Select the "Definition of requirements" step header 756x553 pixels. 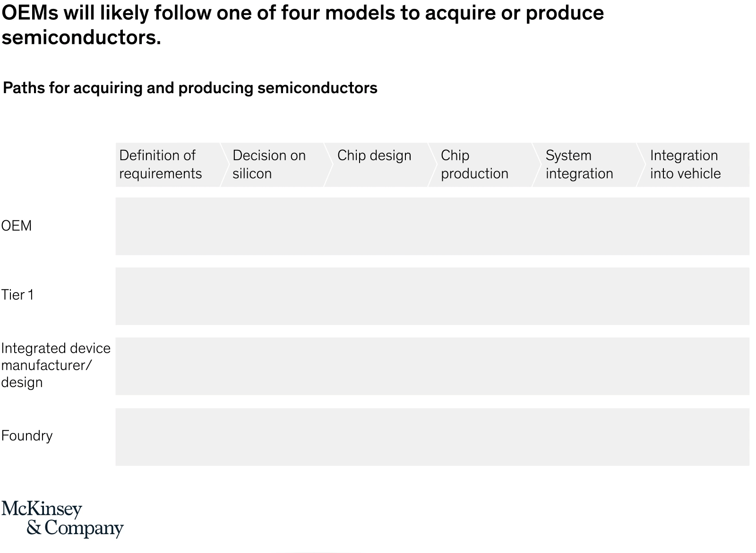(x=161, y=164)
